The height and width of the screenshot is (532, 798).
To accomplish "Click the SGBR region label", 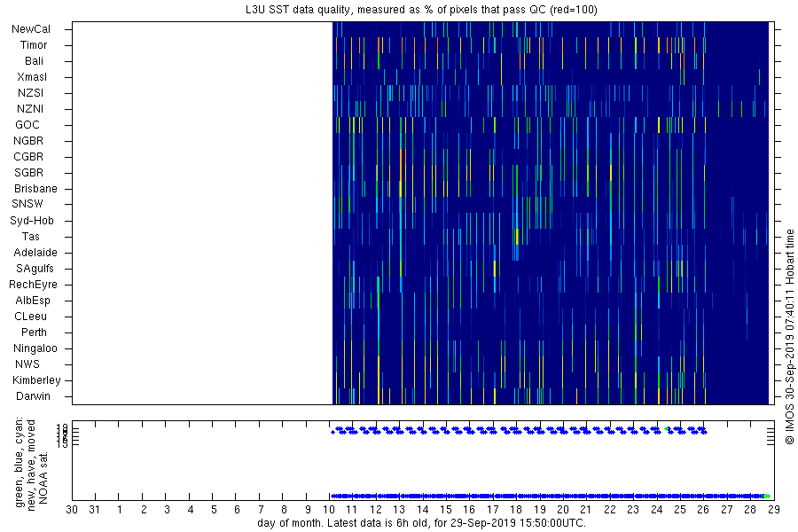I will 28,173.
